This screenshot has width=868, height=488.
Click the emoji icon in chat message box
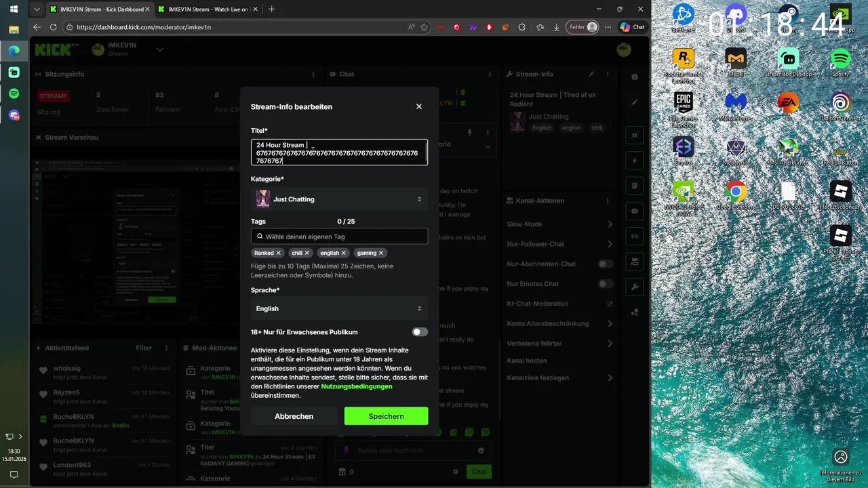481,451
